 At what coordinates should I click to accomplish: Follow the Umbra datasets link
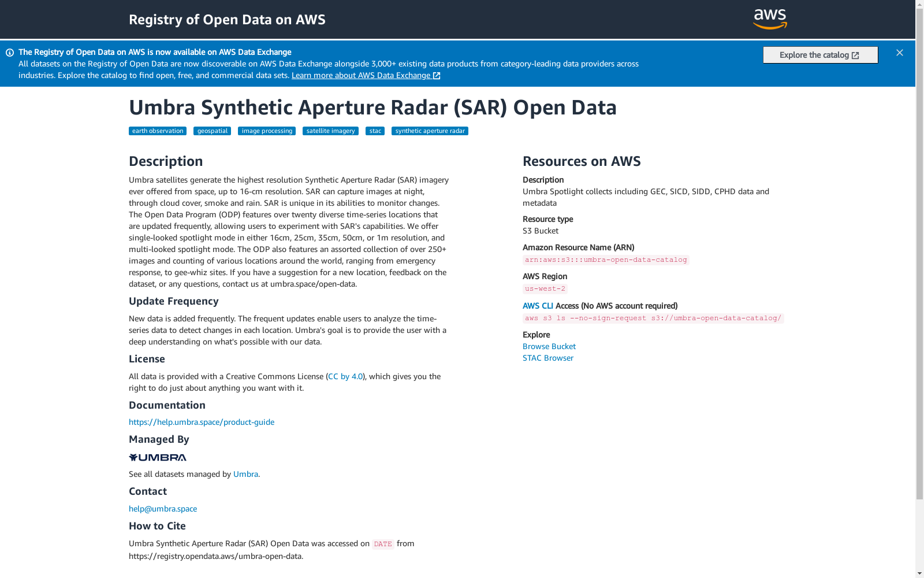tap(245, 474)
